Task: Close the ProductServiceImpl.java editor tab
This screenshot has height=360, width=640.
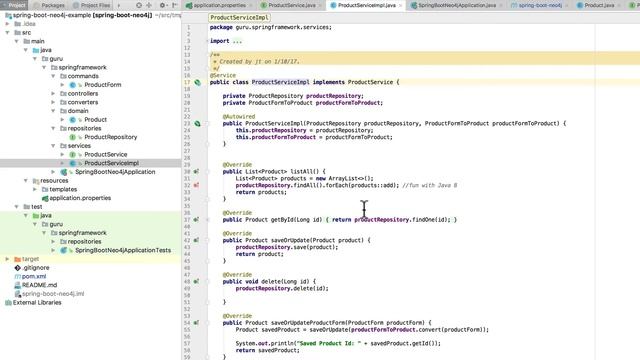Action: pos(400,5)
